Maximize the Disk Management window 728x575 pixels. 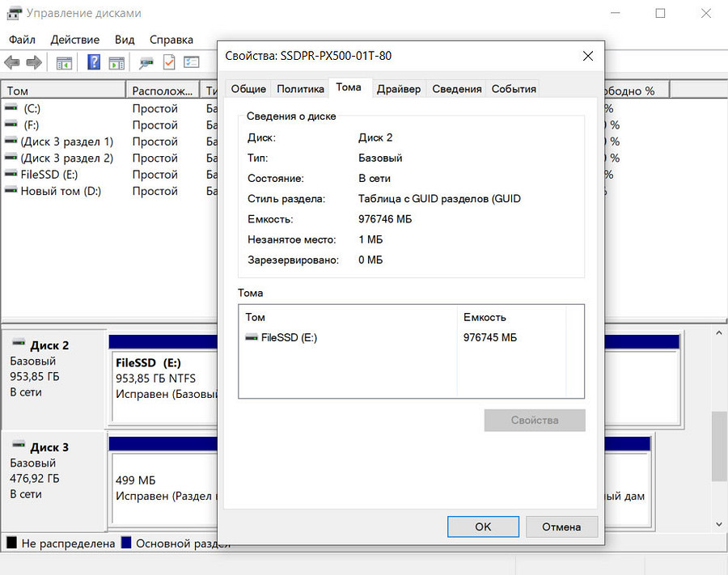point(660,14)
